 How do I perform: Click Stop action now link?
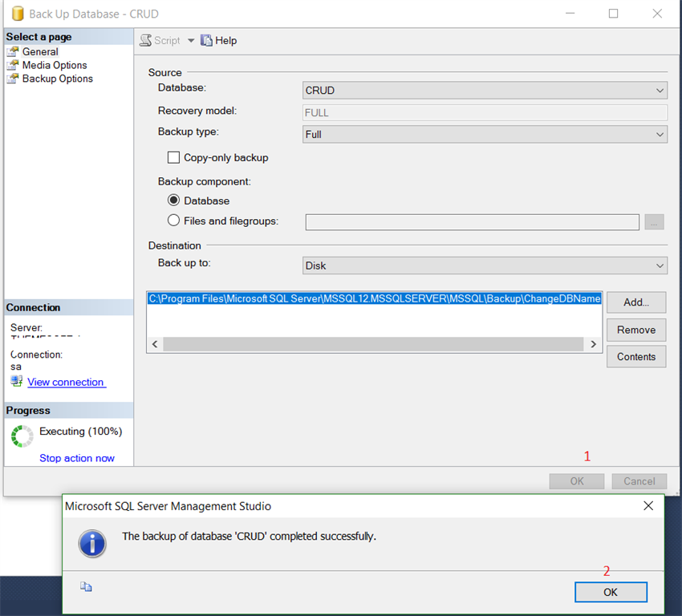coord(77,458)
